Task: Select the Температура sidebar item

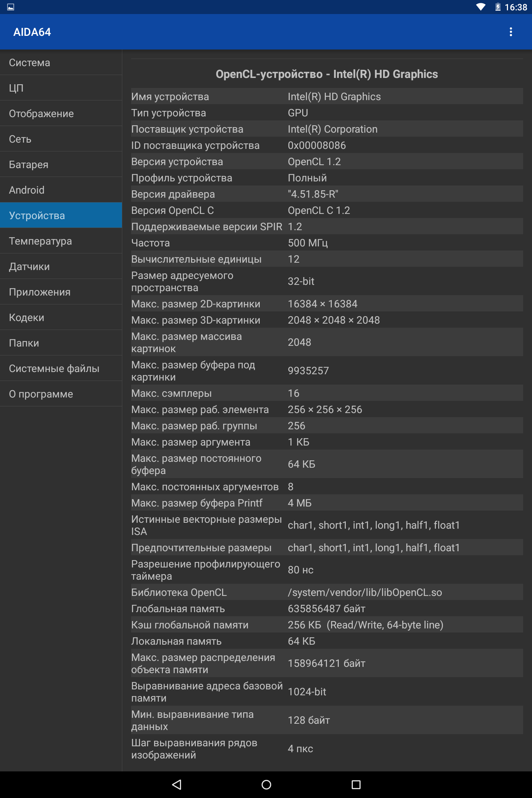Action: [61, 241]
